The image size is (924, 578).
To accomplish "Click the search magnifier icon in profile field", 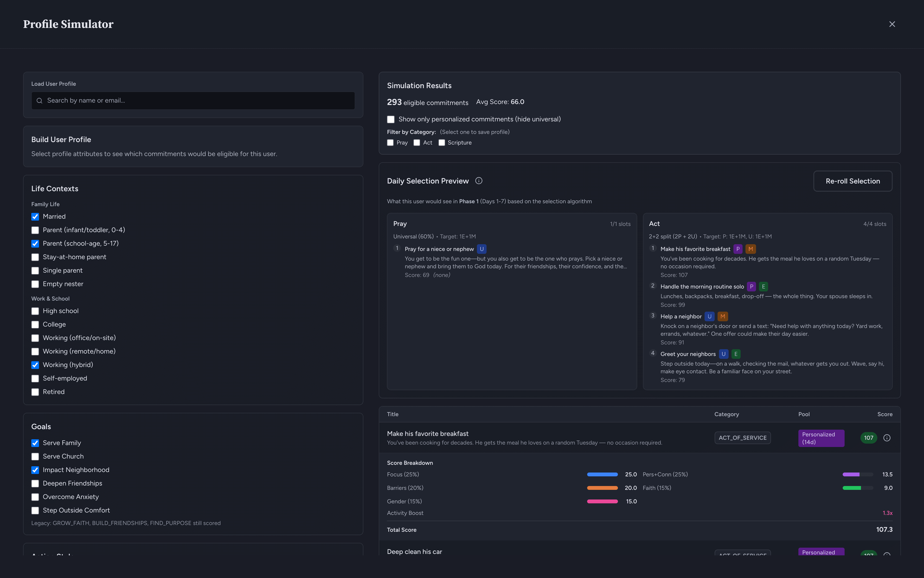I will point(39,100).
